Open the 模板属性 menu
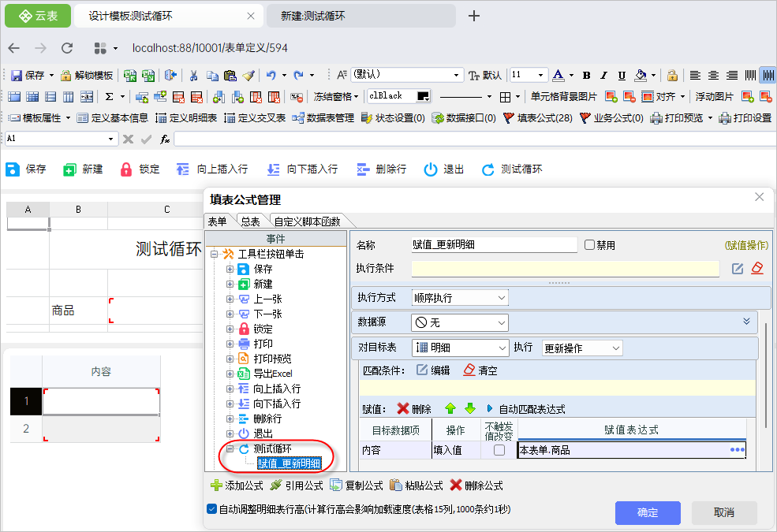 point(39,117)
